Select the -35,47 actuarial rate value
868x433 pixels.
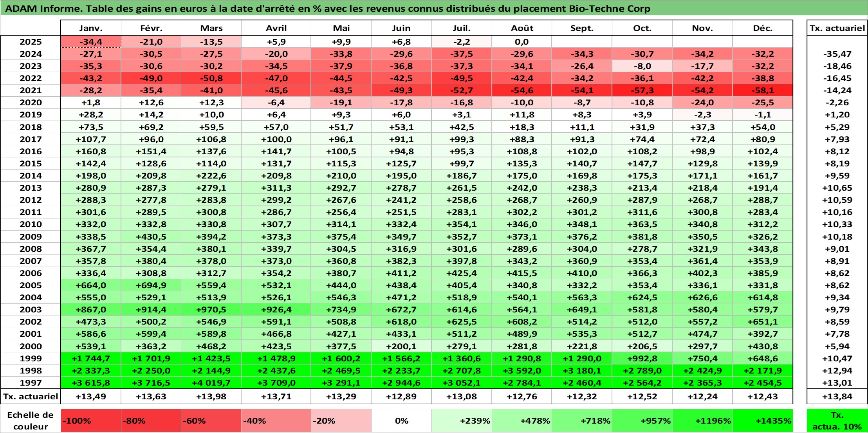pyautogui.click(x=837, y=54)
